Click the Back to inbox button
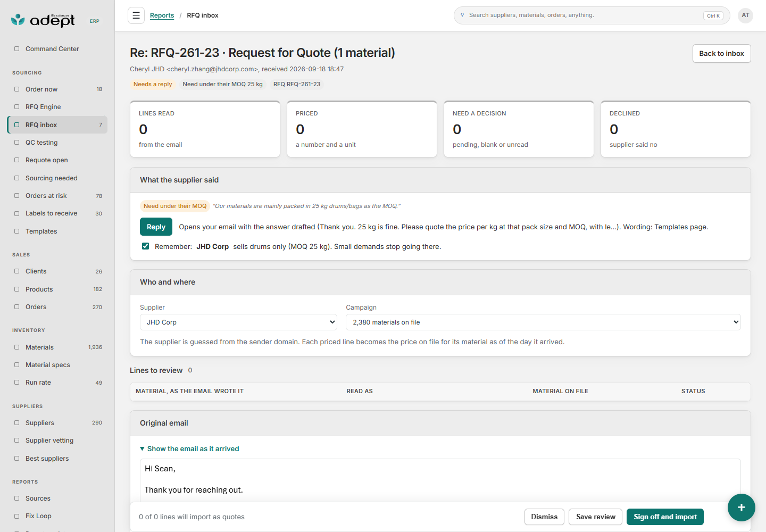The height and width of the screenshot is (532, 766). [721, 54]
